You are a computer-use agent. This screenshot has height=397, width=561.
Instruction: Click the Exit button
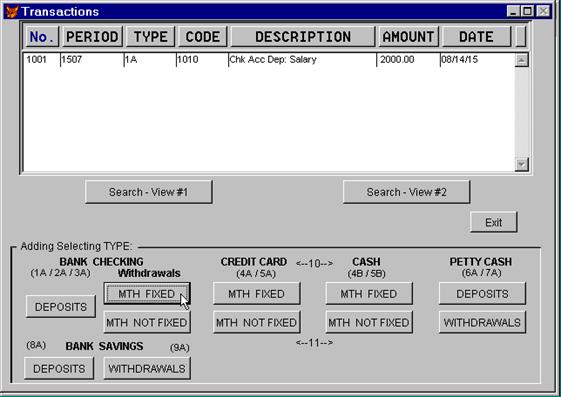click(x=494, y=222)
